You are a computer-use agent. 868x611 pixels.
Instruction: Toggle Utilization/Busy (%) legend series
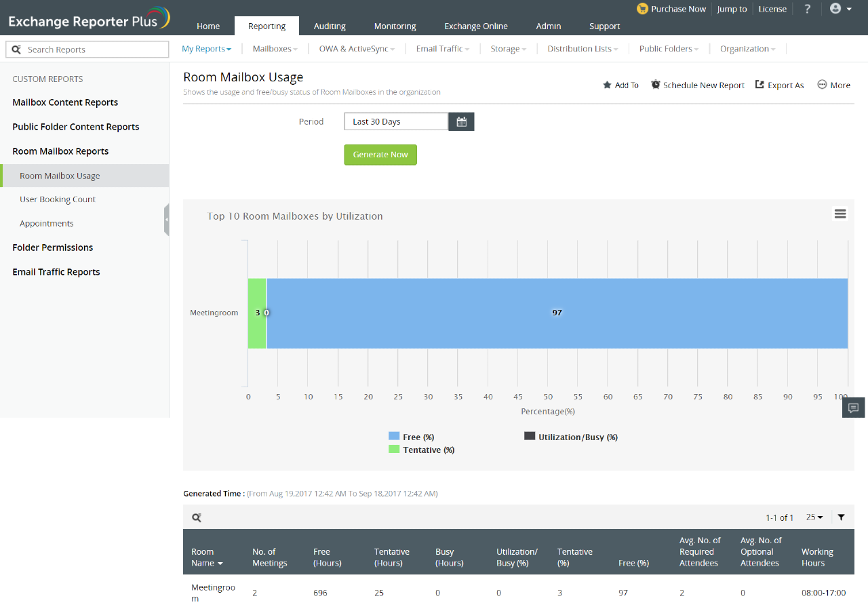click(x=570, y=437)
